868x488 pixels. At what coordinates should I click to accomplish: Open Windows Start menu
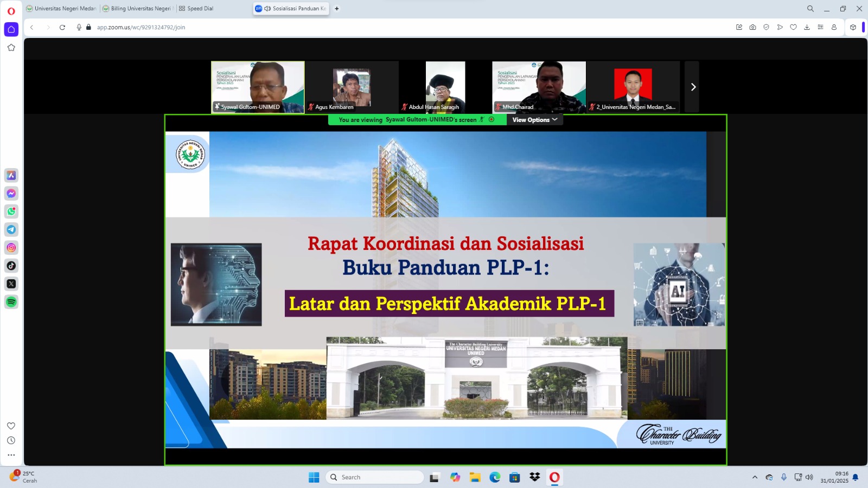pos(314,477)
